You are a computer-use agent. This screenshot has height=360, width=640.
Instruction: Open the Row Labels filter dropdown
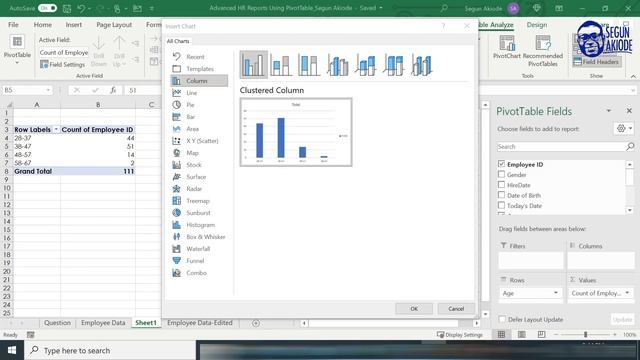click(56, 129)
